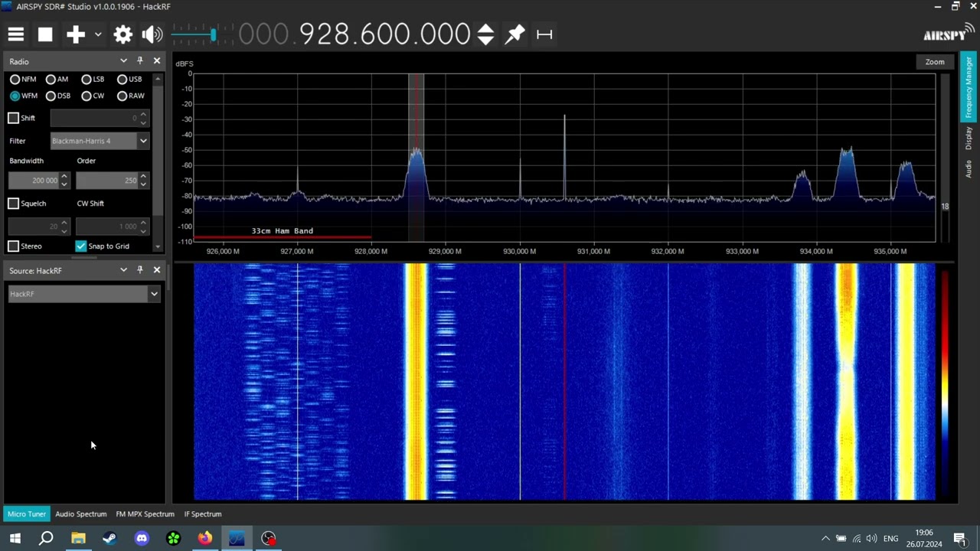Click the Order stepper arrows
The image size is (980, 551).
(143, 181)
